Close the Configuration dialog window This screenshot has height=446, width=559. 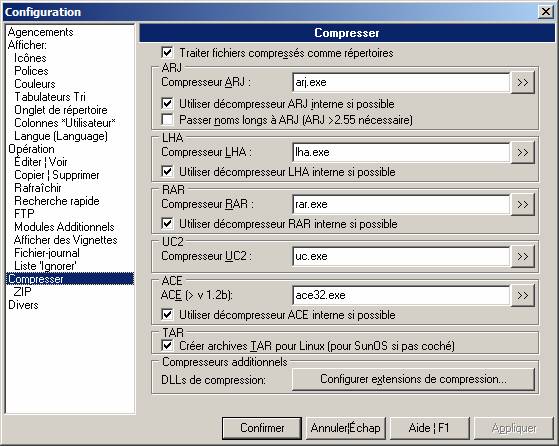point(545,12)
